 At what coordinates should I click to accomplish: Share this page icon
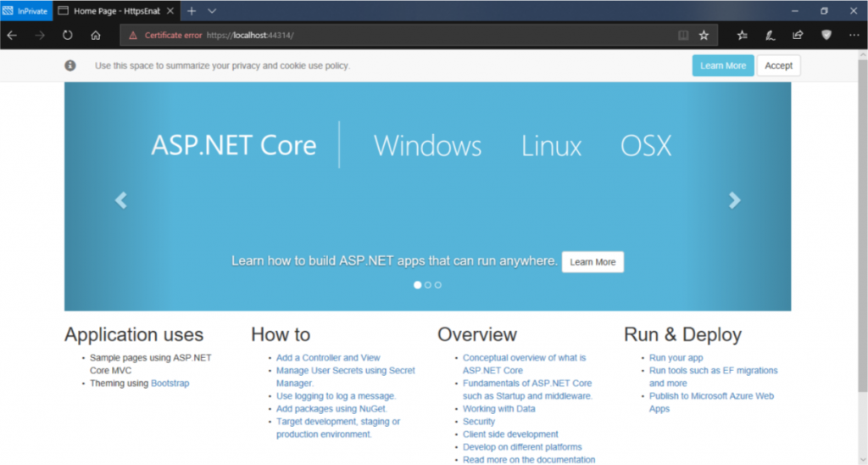click(798, 35)
